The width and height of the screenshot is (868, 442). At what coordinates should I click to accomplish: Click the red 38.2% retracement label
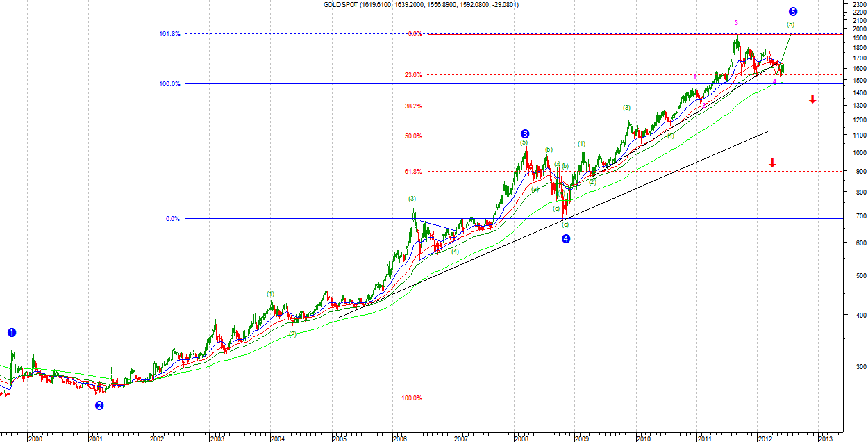(x=413, y=106)
